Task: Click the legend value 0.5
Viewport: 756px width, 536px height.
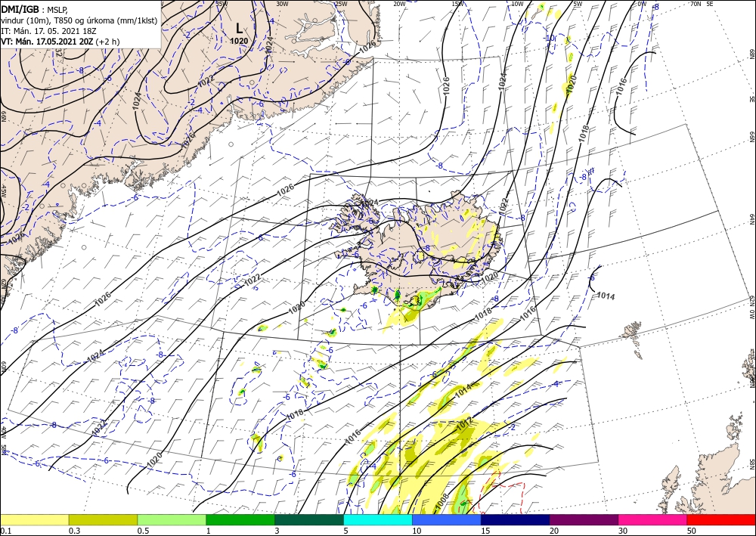Action: [x=143, y=531]
